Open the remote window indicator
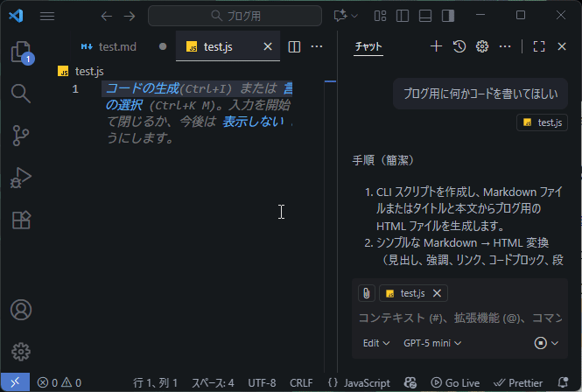The height and width of the screenshot is (392, 582). pos(15,382)
